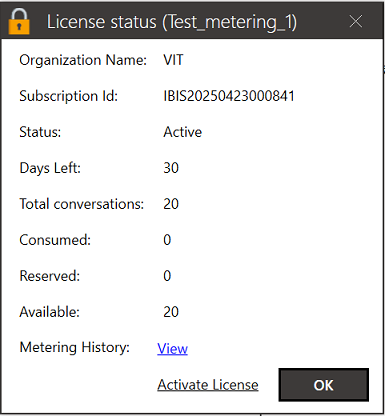Viewport: 385px width, 416px height.
Task: Confirm with the OK button
Action: point(324,385)
